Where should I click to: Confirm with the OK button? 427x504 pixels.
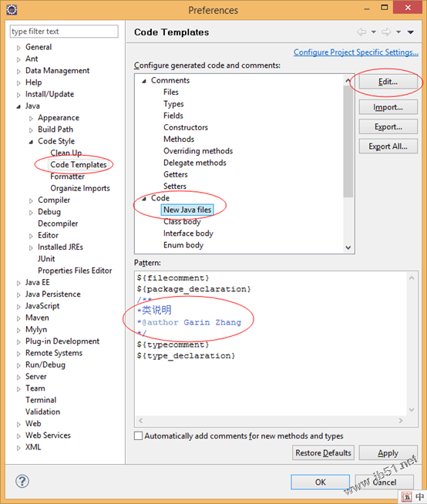[321, 482]
